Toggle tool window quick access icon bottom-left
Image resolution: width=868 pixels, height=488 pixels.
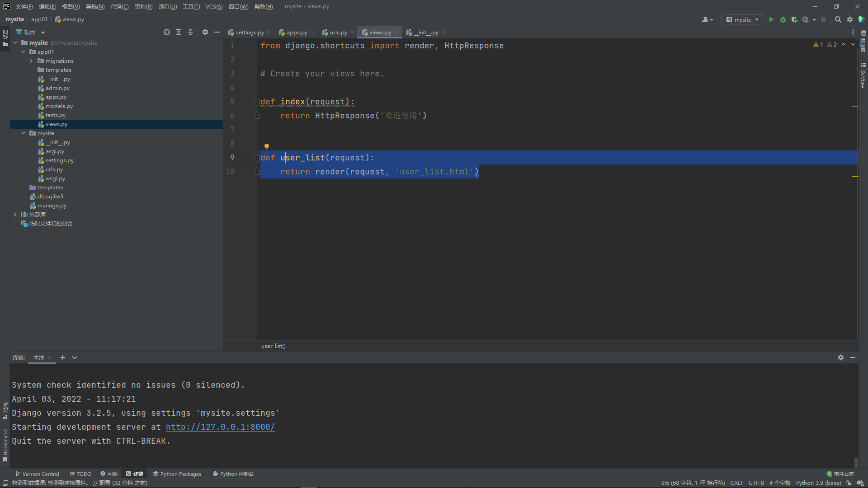tap(5, 483)
